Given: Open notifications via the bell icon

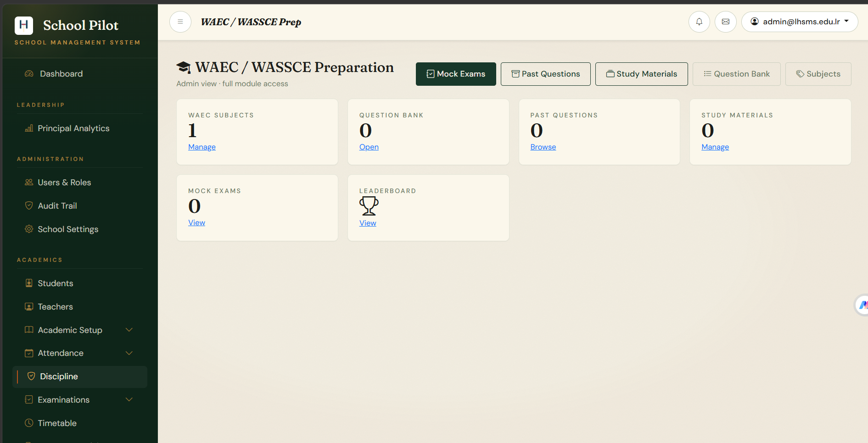Looking at the screenshot, I should [699, 22].
